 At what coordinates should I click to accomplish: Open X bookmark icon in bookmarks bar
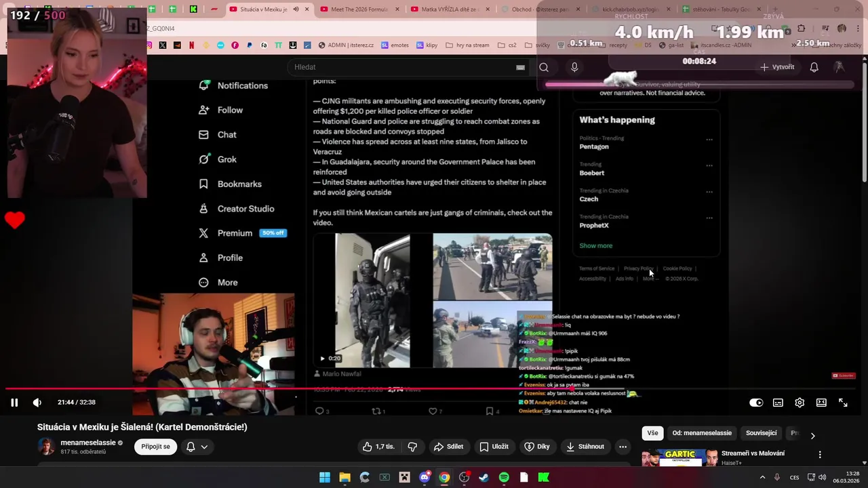[163, 45]
